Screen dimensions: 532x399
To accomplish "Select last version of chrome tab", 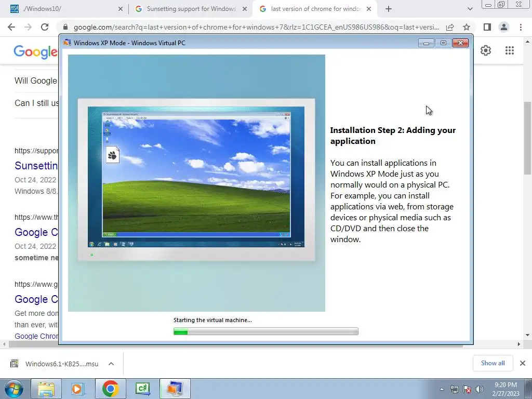I will (315, 9).
